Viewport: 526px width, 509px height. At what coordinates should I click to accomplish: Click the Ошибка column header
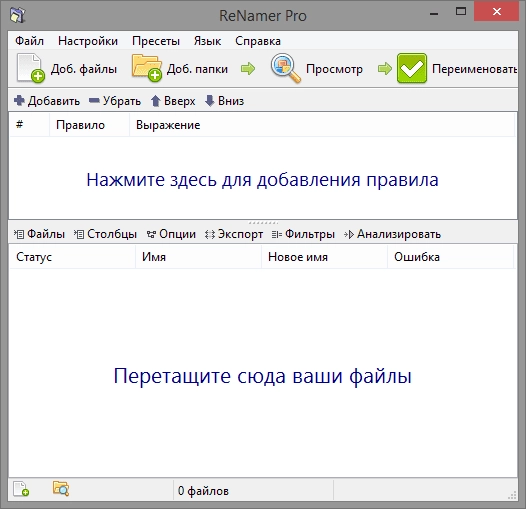[451, 257]
